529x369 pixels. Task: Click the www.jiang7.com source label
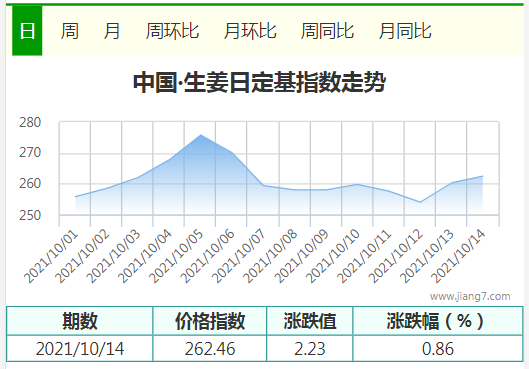(470, 296)
